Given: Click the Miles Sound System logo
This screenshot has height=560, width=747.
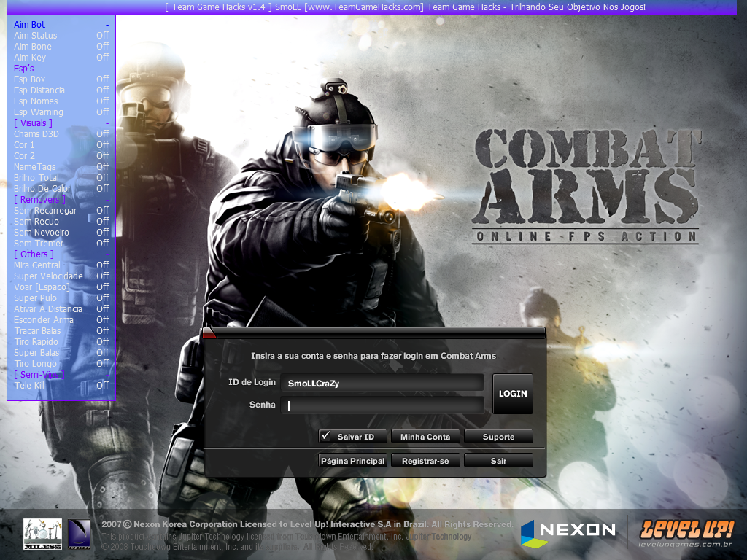Looking at the screenshot, I should point(42,533).
